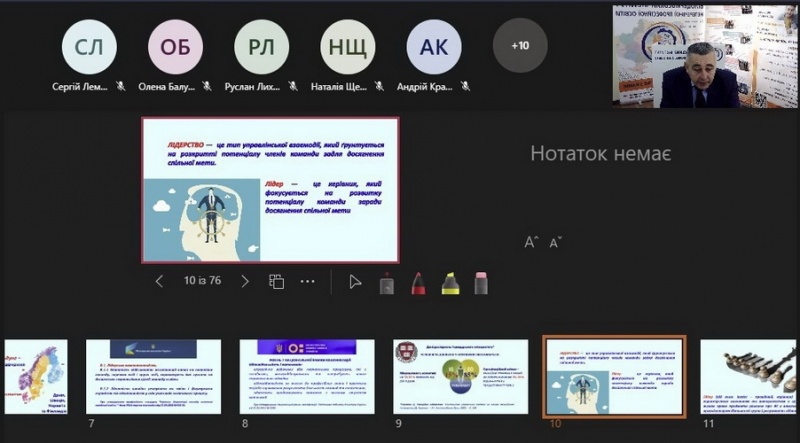Click ОБ participant avatar

(176, 47)
